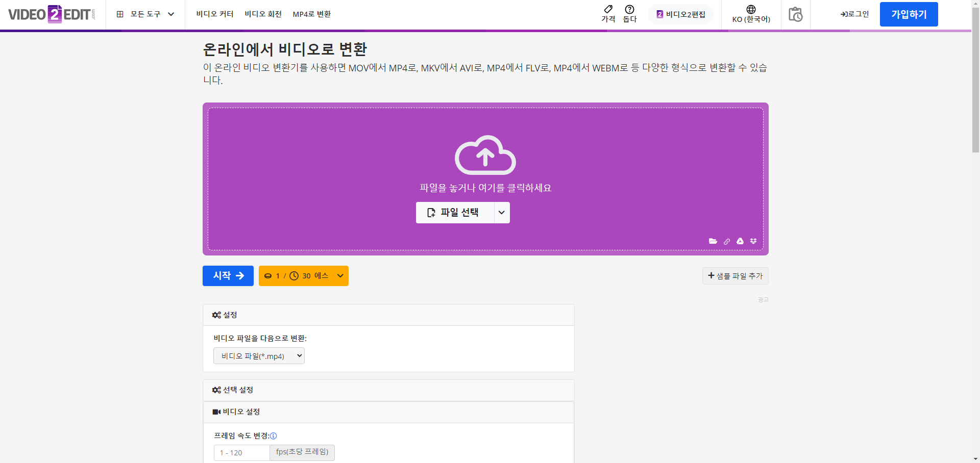Click the 시작 start button
Image resolution: width=980 pixels, height=463 pixels.
click(228, 276)
